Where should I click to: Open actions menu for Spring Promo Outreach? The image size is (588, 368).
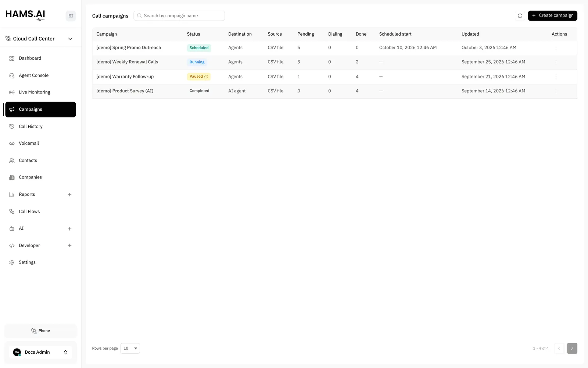pos(556,48)
